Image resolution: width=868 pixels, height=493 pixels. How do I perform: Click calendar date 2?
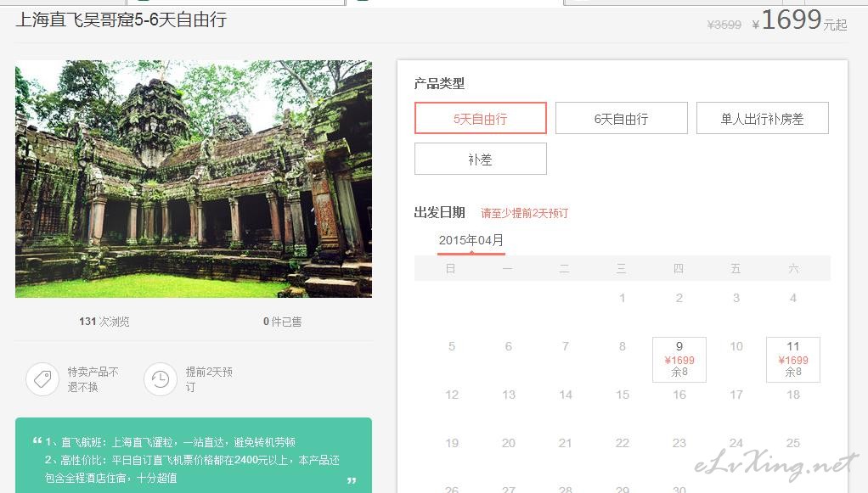point(679,298)
